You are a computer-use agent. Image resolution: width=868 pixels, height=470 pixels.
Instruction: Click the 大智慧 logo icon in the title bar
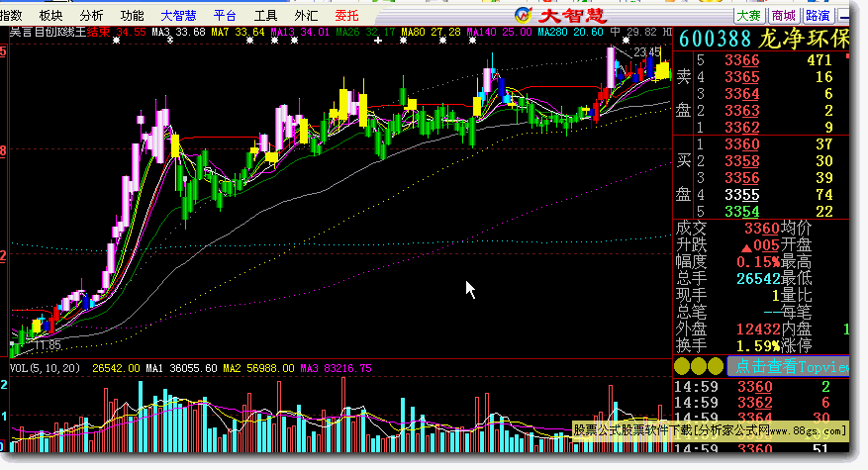click(x=523, y=15)
